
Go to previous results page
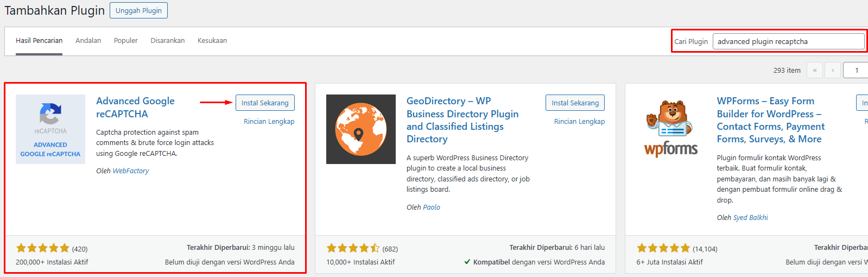click(833, 70)
